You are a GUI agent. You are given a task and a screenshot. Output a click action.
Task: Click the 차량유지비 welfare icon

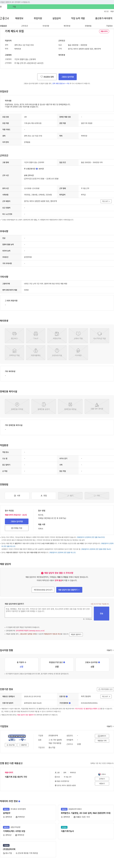pyautogui.click(x=57, y=336)
